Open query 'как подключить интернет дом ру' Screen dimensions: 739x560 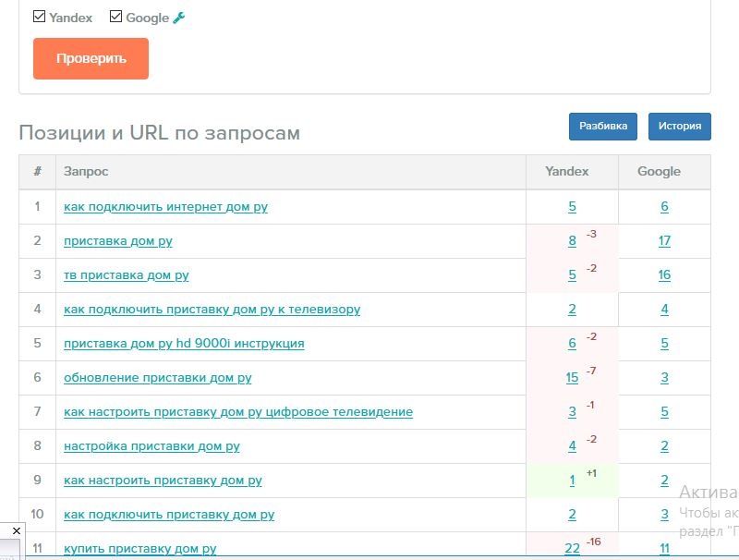165,207
